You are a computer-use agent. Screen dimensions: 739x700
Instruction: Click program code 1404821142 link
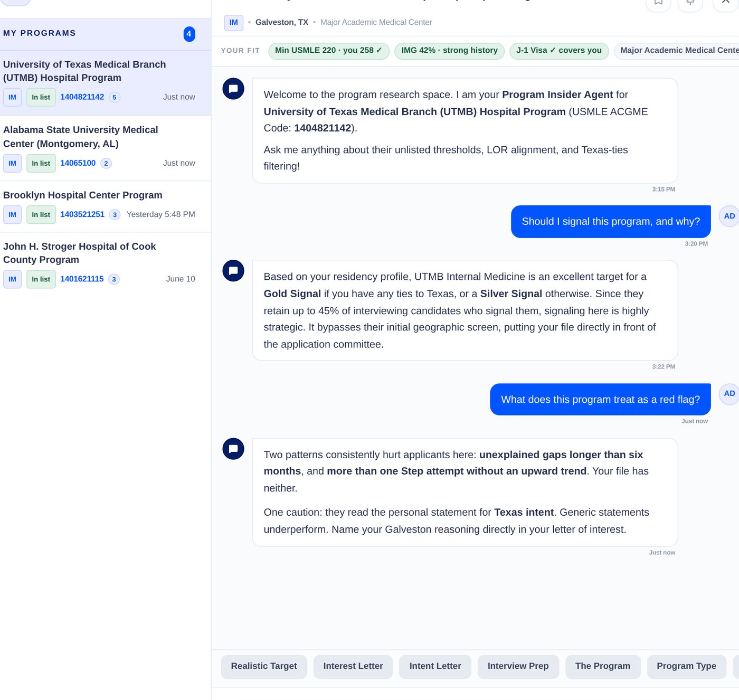click(82, 97)
